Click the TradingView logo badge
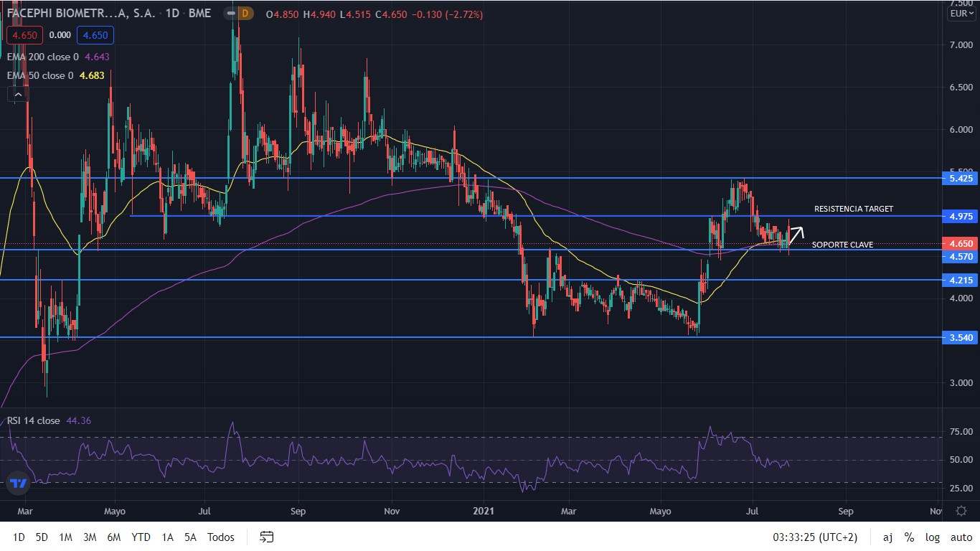Viewport: 980px width, 551px height. (19, 483)
